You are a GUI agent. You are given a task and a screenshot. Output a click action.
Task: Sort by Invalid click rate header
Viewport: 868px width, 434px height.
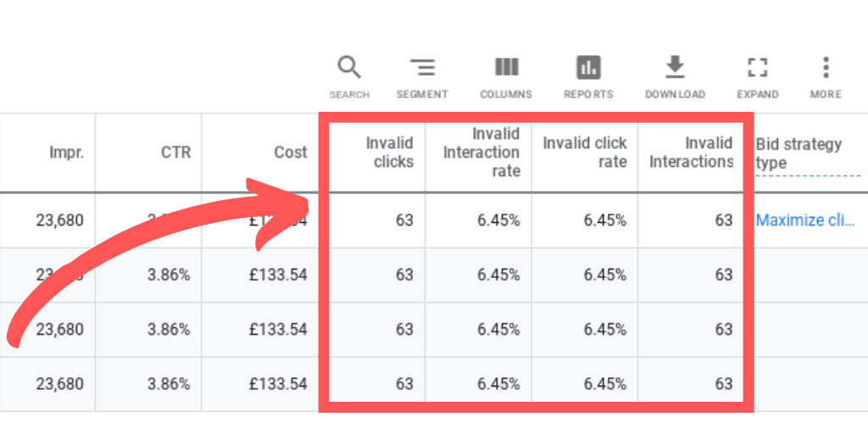pyautogui.click(x=585, y=153)
